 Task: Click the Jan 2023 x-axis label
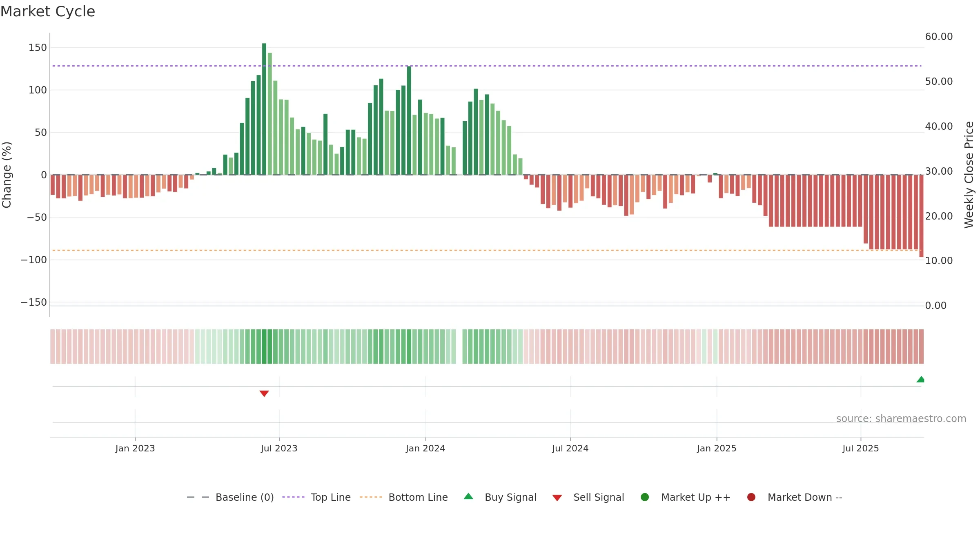[135, 448]
